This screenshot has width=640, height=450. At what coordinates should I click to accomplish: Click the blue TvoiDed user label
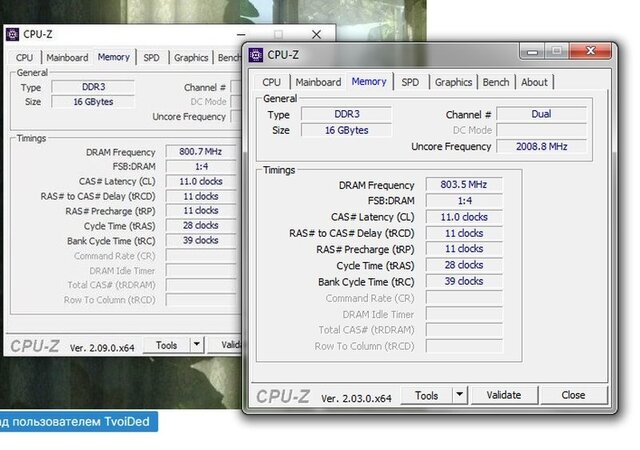[x=79, y=422]
